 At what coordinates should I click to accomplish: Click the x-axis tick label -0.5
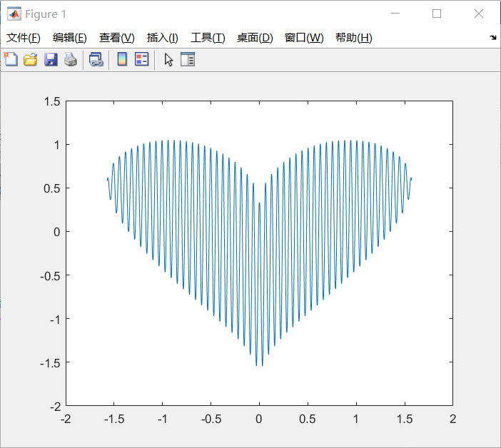click(x=211, y=419)
